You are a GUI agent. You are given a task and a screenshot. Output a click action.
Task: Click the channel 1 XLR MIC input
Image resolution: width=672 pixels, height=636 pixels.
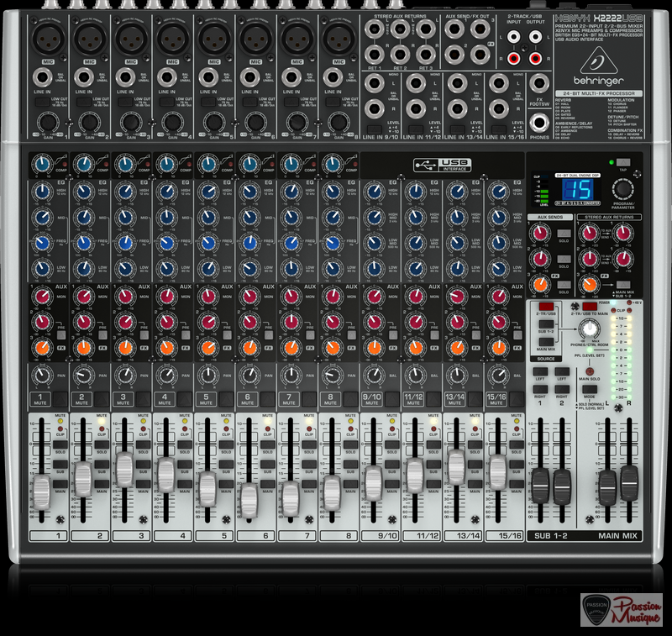click(48, 39)
